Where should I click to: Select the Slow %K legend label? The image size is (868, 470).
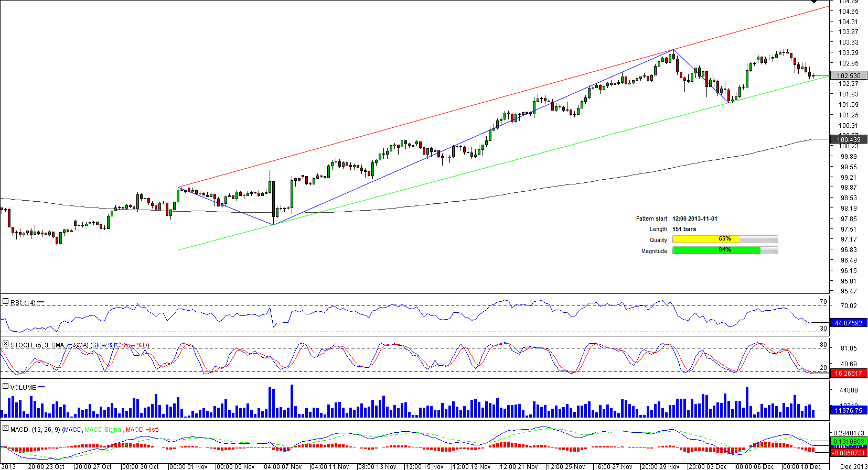click(x=105, y=345)
